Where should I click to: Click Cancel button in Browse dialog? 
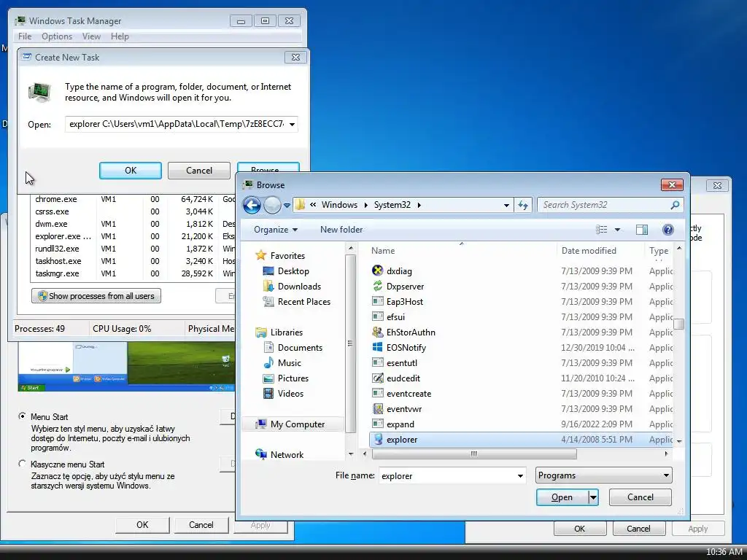pyautogui.click(x=640, y=497)
